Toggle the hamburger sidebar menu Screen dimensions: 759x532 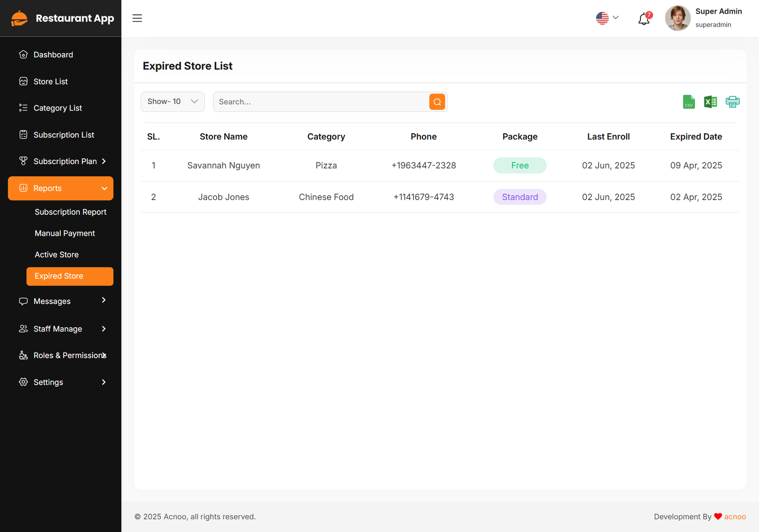(137, 18)
